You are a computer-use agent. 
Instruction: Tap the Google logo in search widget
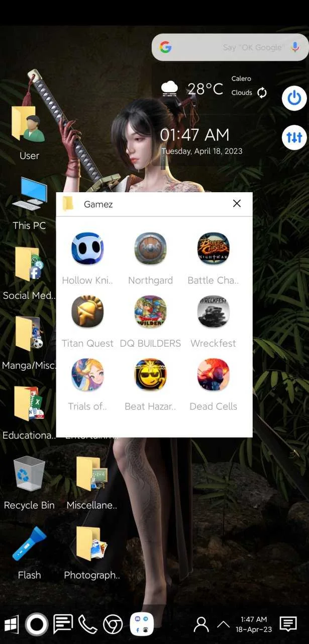(165, 47)
